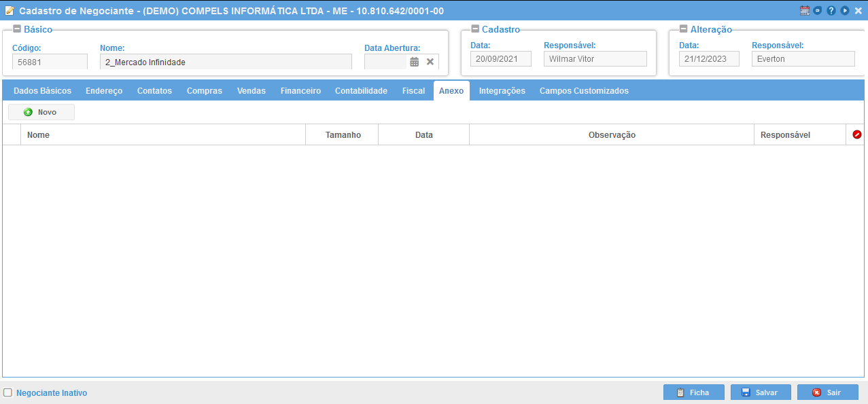Sort by the Nome column header
The width and height of the screenshot is (868, 404).
(x=163, y=135)
